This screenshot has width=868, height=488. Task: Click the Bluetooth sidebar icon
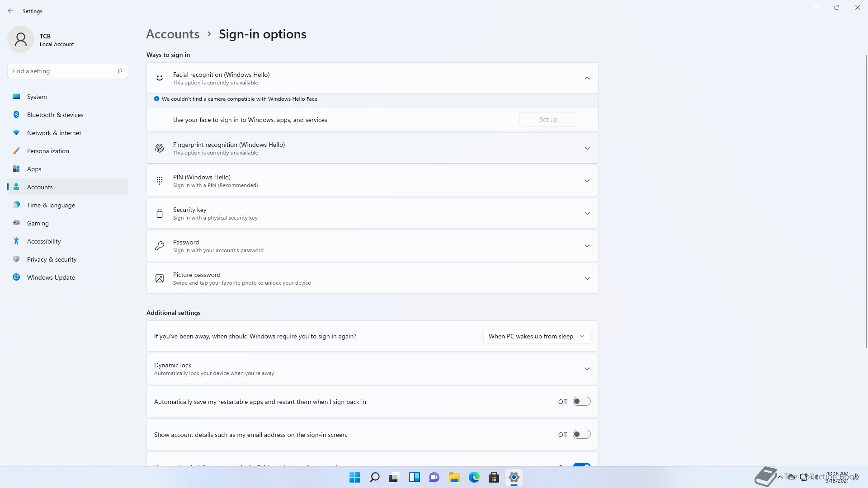[x=16, y=114]
